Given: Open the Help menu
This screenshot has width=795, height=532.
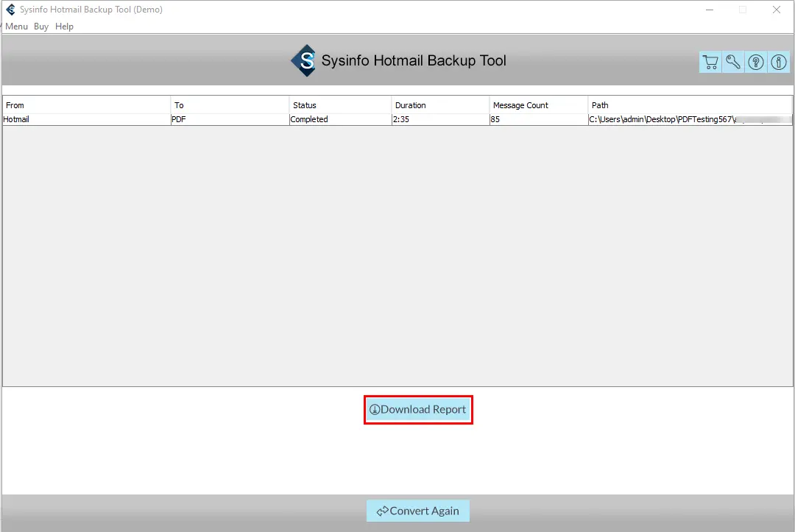Looking at the screenshot, I should pyautogui.click(x=64, y=26).
